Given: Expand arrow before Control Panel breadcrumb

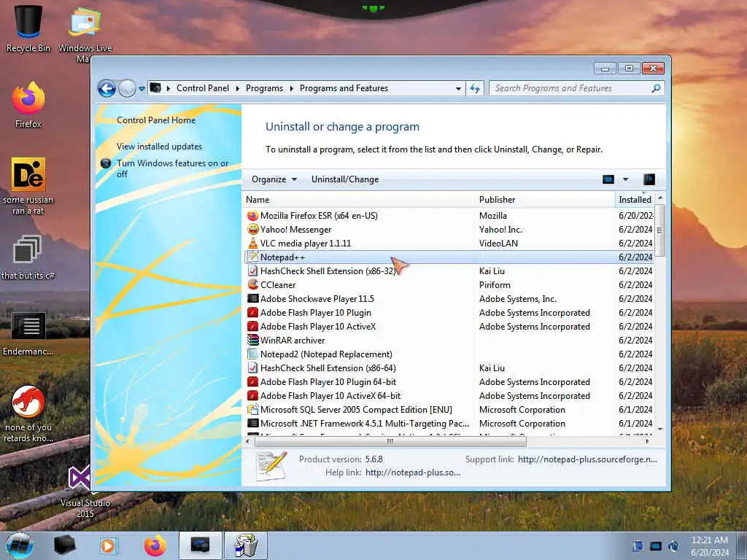Looking at the screenshot, I should [169, 88].
